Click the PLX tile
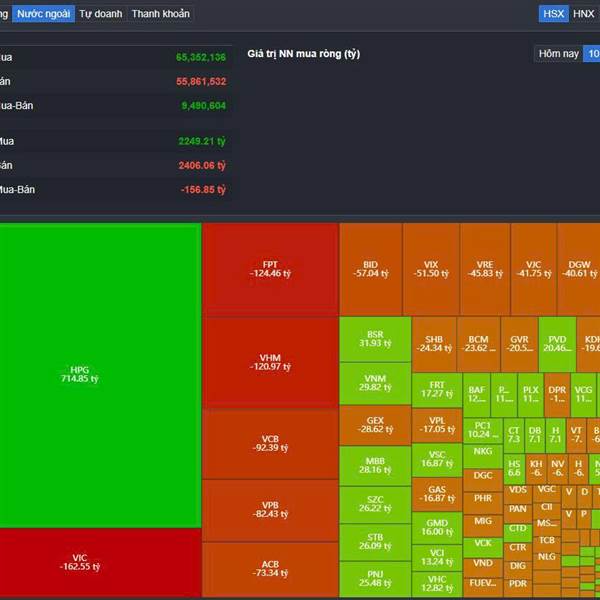Viewport: 600px width, 600px height. tap(531, 395)
